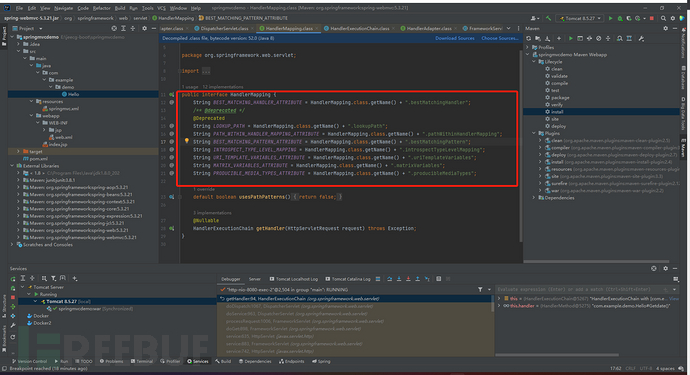Run Maven build green play icon
This screenshot has height=375, width=690.
(571, 39)
